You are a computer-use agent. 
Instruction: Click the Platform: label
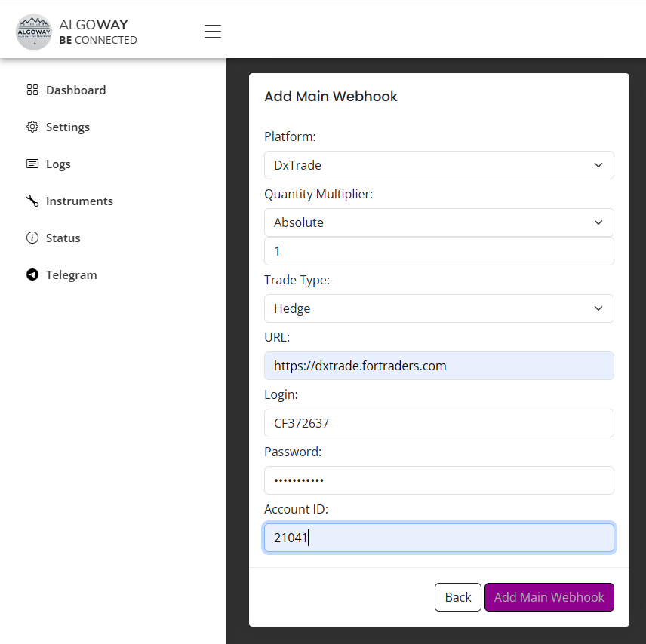point(290,136)
